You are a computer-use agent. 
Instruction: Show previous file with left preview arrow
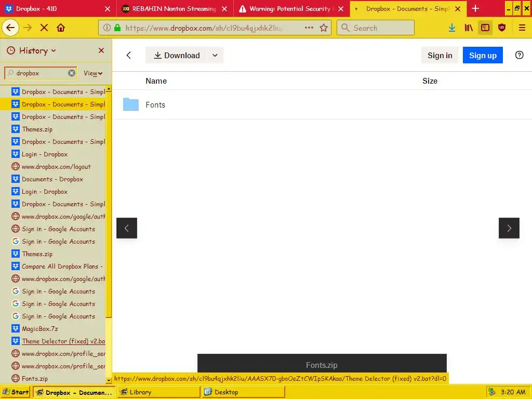pos(127,228)
